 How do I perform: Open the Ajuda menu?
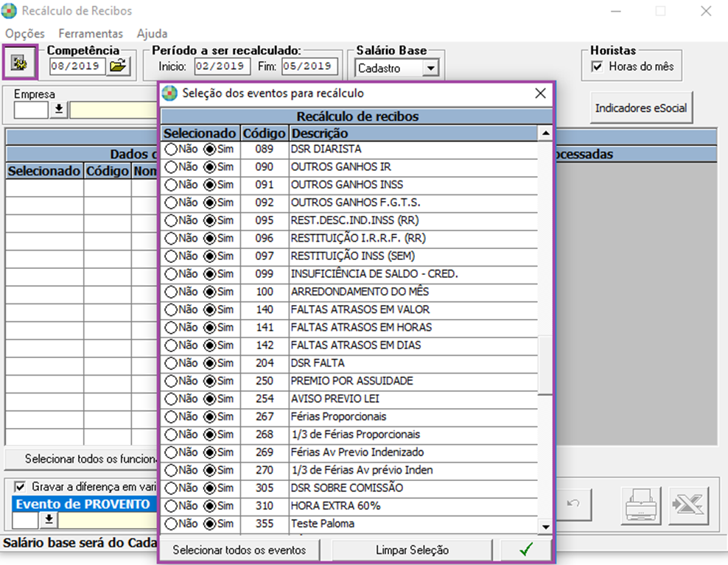[x=152, y=33]
